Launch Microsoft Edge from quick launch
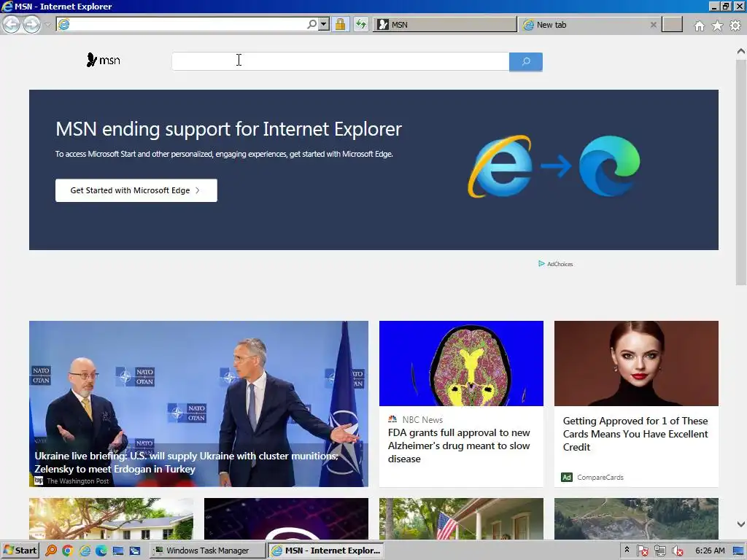 coord(101,551)
